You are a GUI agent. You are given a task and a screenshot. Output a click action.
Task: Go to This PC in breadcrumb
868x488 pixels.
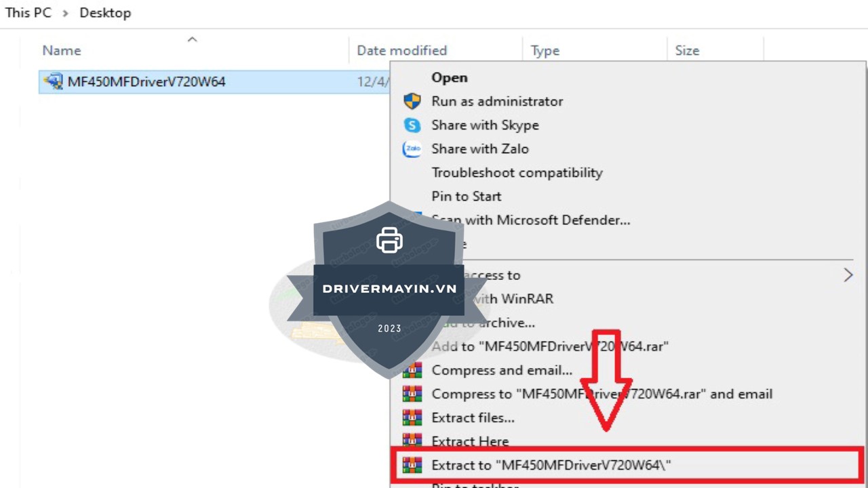[x=28, y=13]
